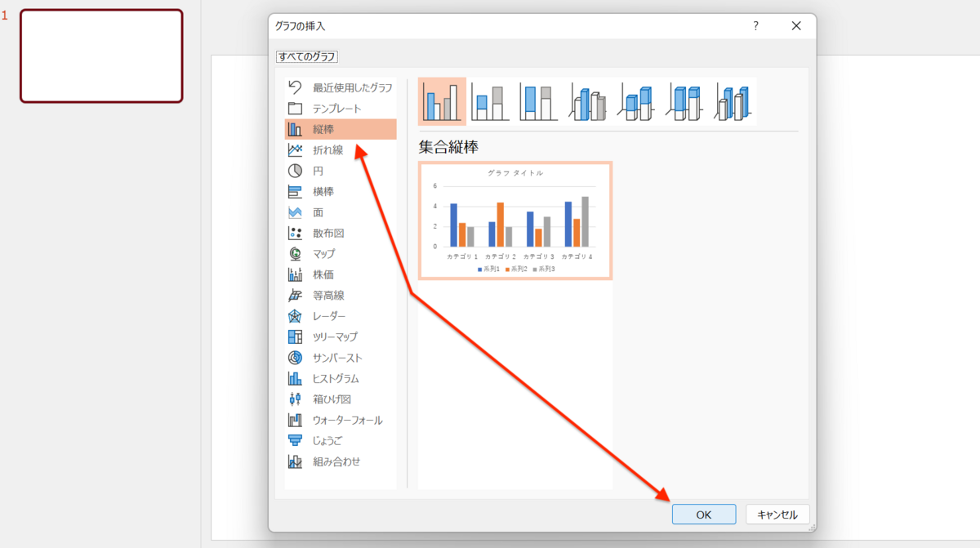Screen dimensions: 980x548
Task: Open dialog help with the ? button
Action: click(755, 26)
